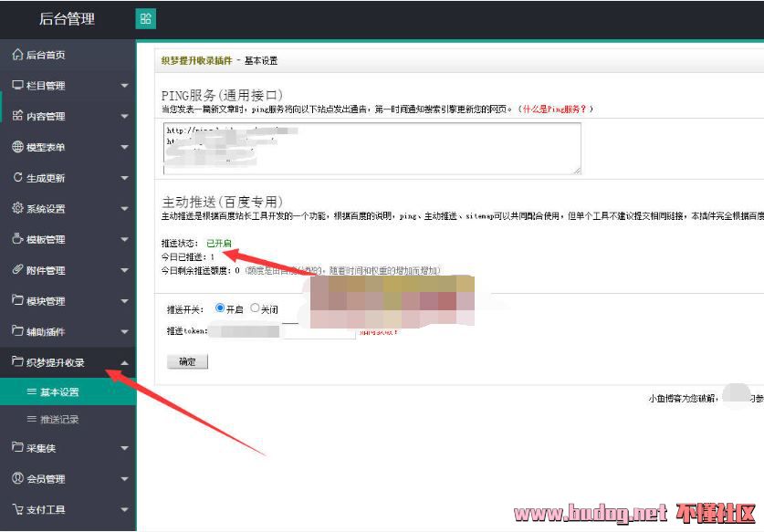
Task: Click the 织梦提升收录插件 breadcrumb link
Action: pos(196,60)
